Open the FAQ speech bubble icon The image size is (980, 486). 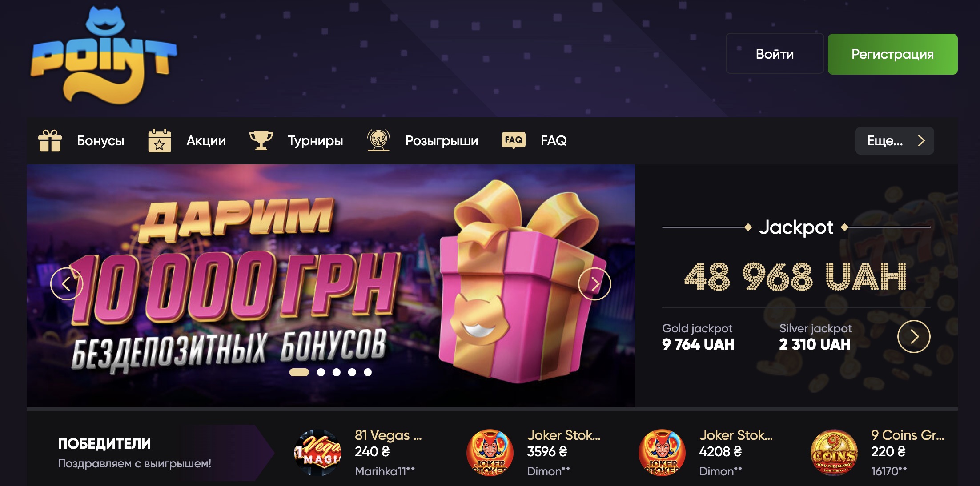(514, 140)
